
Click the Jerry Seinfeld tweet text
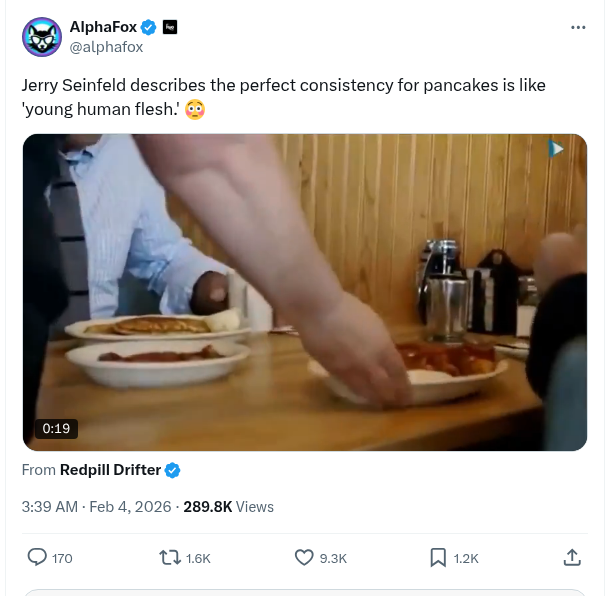(283, 86)
